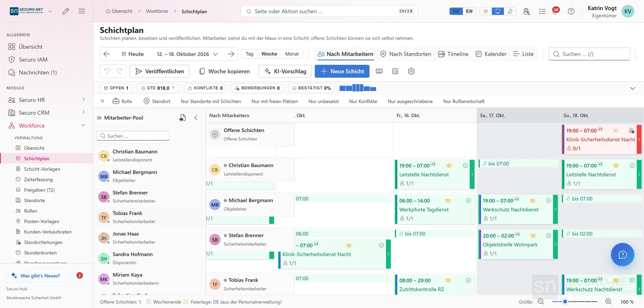
Task: Open keyboard shortcuts icon next to Neue Schicht
Action: pyautogui.click(x=379, y=71)
